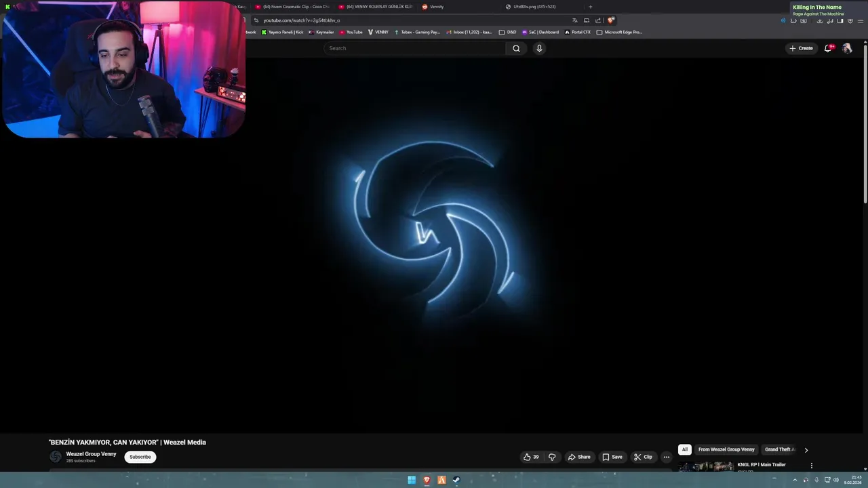Click the system clock in taskbar

[852, 480]
